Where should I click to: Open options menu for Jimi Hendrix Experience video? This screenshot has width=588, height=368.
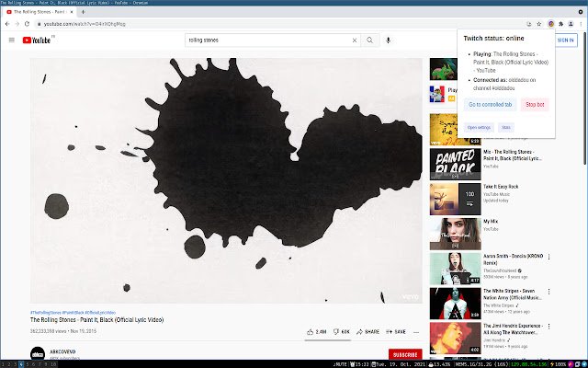tap(548, 327)
